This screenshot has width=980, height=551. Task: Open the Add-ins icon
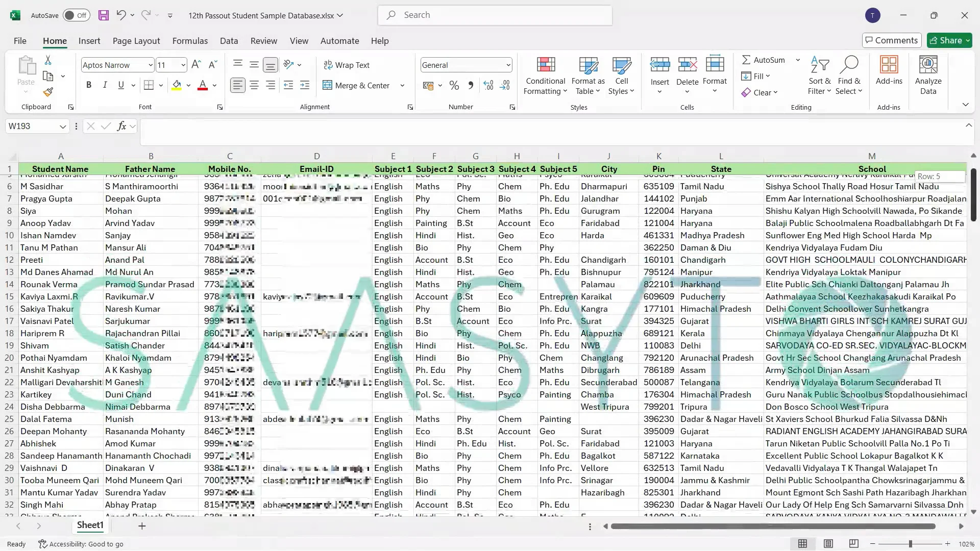pos(889,65)
